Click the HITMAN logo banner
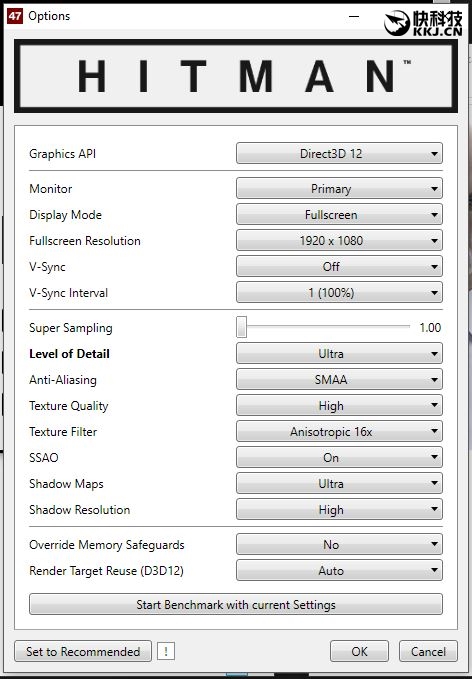The image size is (472, 679). (236, 76)
